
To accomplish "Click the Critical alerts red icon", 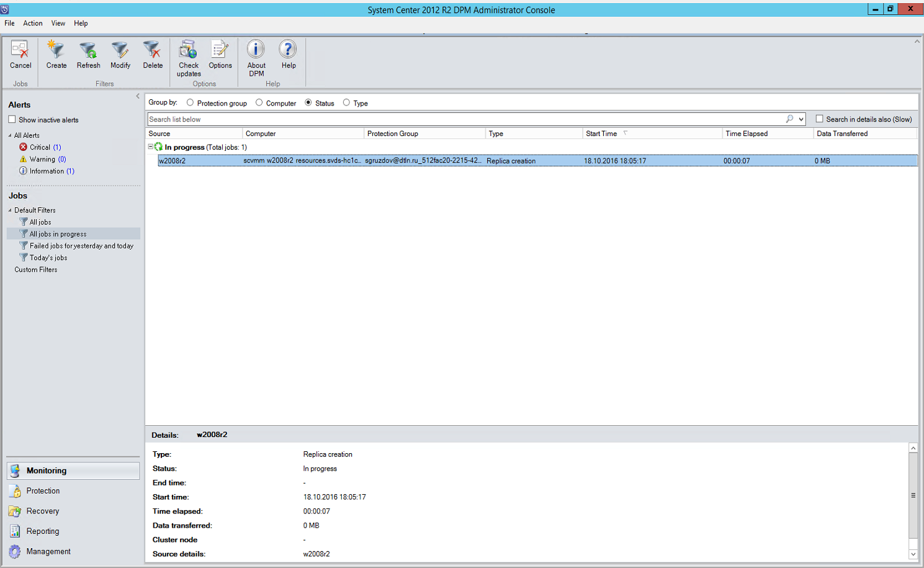I will point(24,147).
